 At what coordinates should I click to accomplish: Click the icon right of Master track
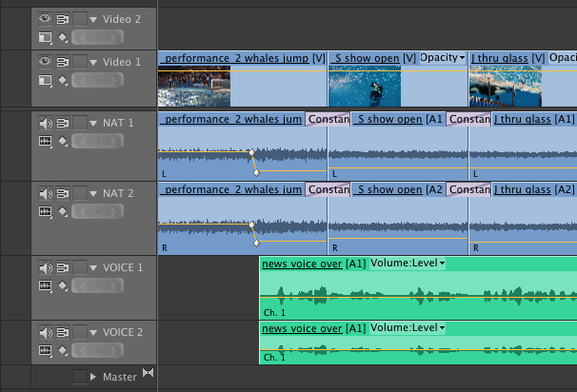[x=148, y=373]
